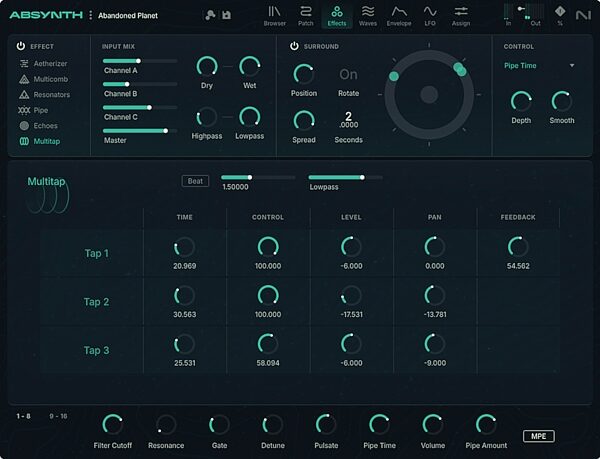Switch to macros page 1 - 8
Image resolution: width=600 pixels, height=459 pixels.
click(x=23, y=416)
